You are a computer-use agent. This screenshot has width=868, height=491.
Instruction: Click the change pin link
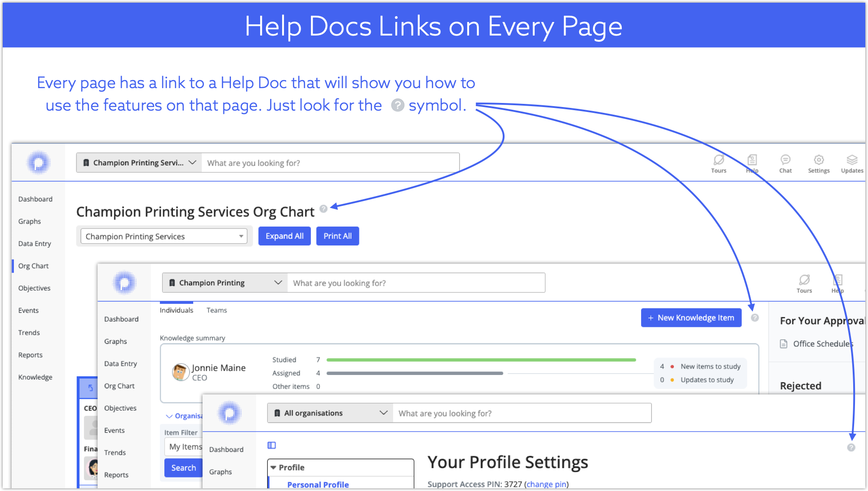(546, 484)
